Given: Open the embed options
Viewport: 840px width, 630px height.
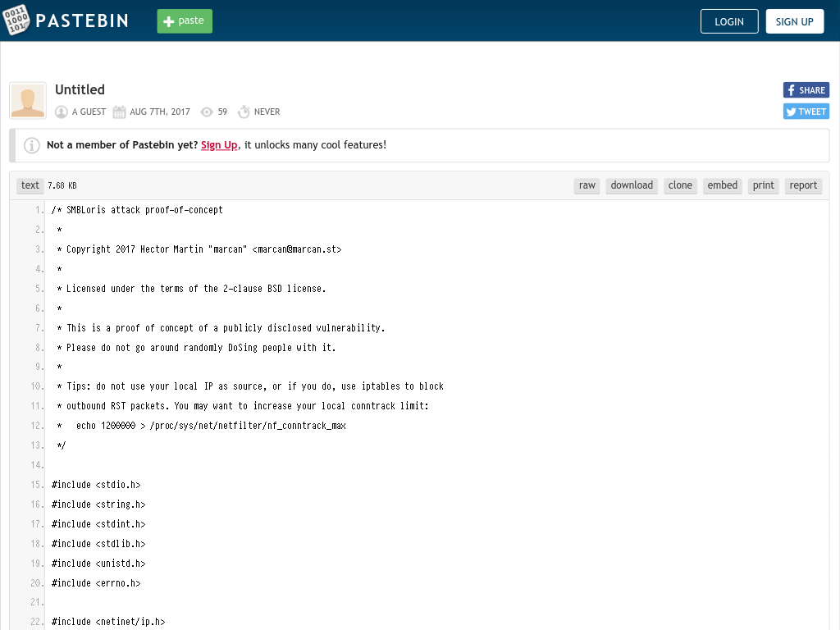Looking at the screenshot, I should click(722, 185).
